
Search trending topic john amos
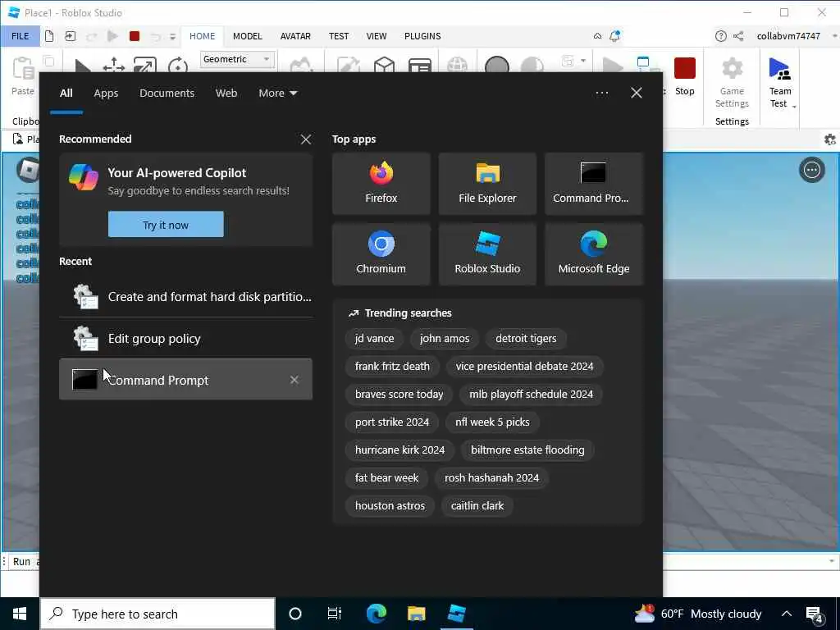pyautogui.click(x=445, y=339)
